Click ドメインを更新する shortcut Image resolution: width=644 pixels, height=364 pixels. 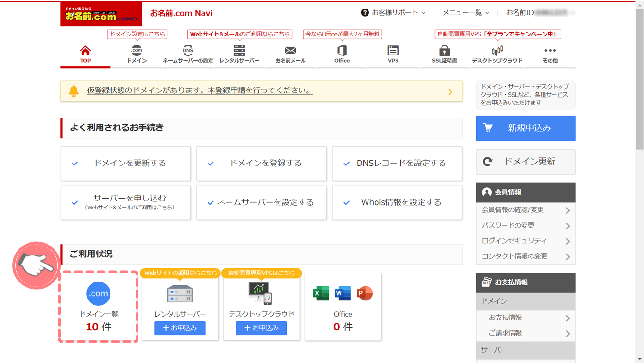tap(126, 164)
